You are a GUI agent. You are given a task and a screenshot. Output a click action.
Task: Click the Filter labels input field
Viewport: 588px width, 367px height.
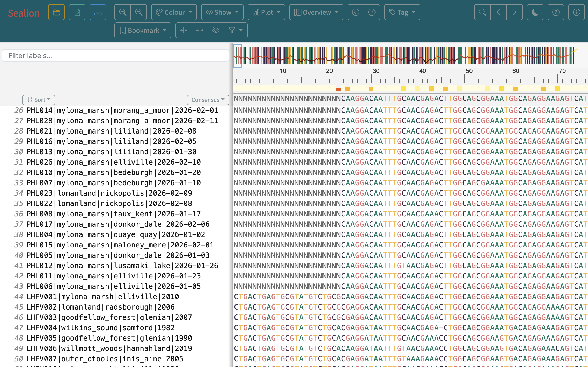(115, 56)
